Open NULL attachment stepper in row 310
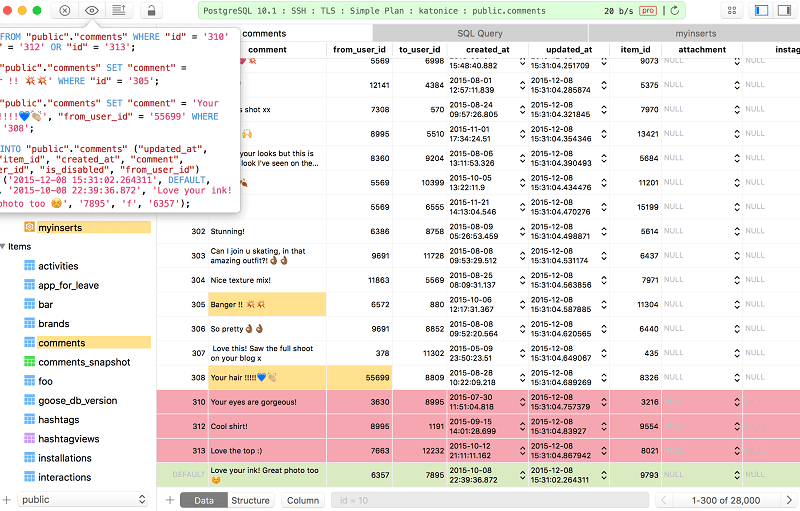 click(x=738, y=402)
